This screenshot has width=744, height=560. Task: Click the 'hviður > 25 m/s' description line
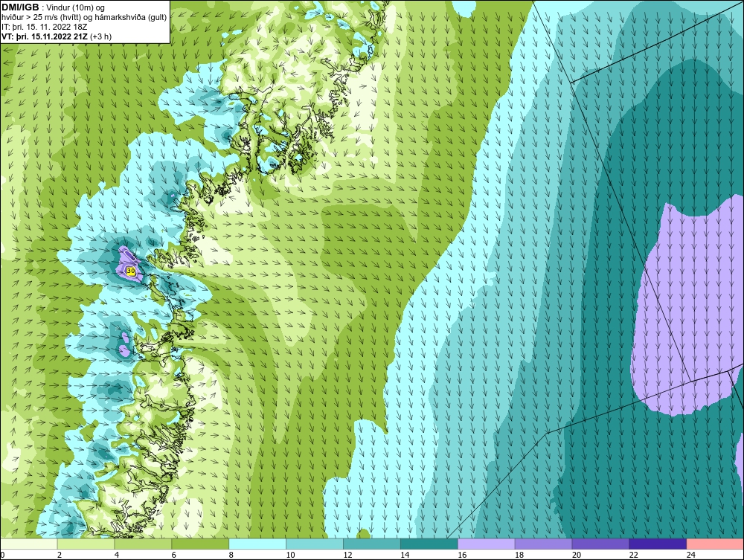point(84,18)
